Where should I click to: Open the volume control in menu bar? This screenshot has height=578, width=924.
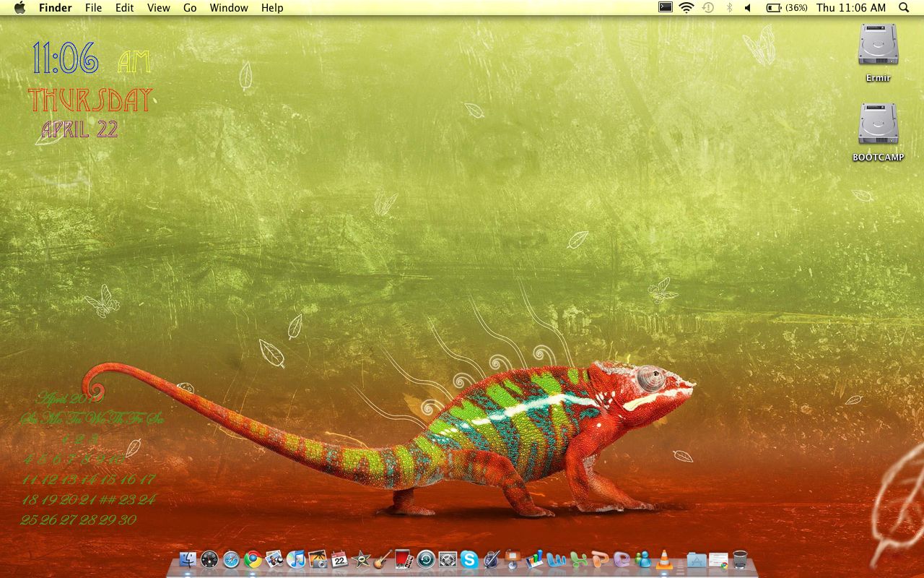(748, 8)
